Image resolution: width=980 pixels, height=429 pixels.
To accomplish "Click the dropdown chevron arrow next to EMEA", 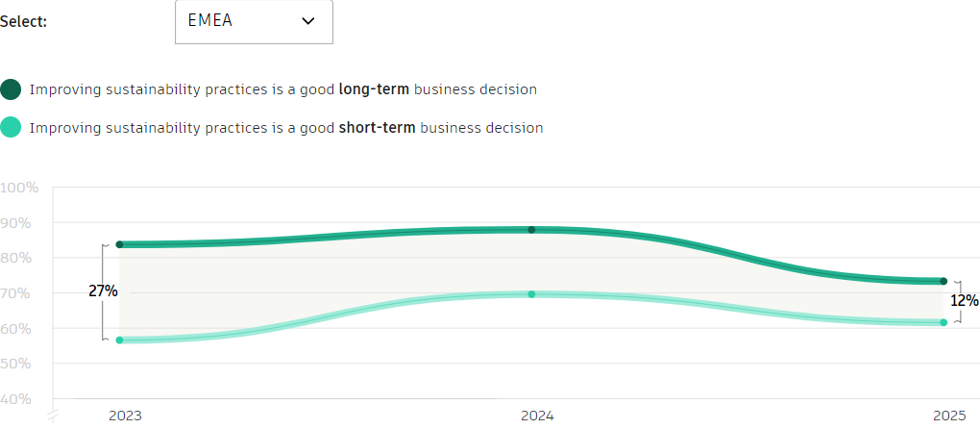I will [308, 21].
